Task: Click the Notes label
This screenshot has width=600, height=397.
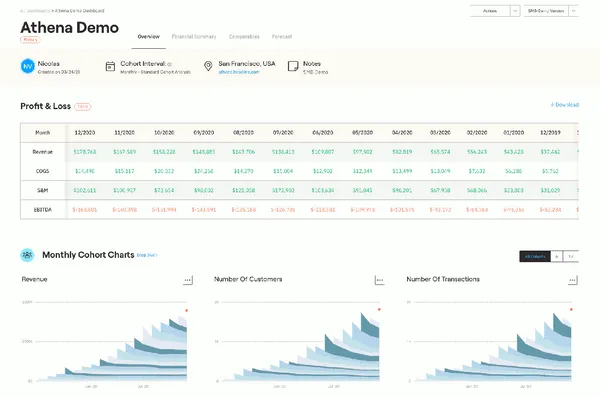Action: coord(312,64)
